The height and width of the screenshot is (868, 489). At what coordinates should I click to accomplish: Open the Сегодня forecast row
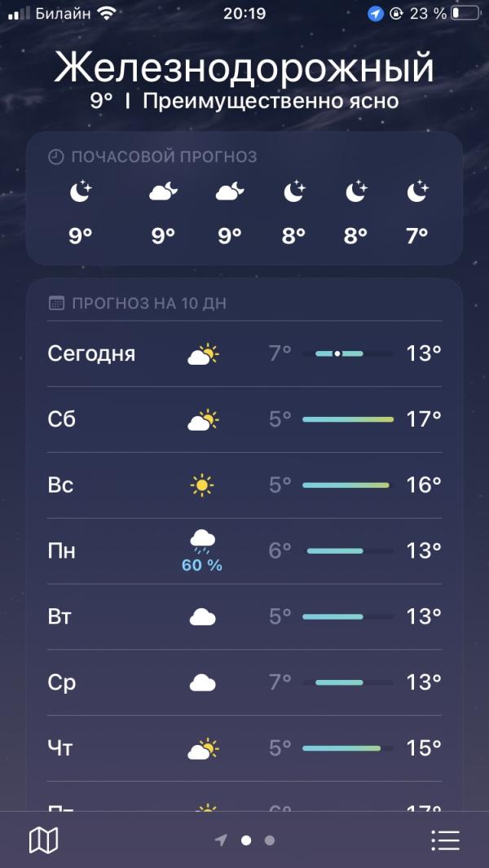click(x=244, y=353)
